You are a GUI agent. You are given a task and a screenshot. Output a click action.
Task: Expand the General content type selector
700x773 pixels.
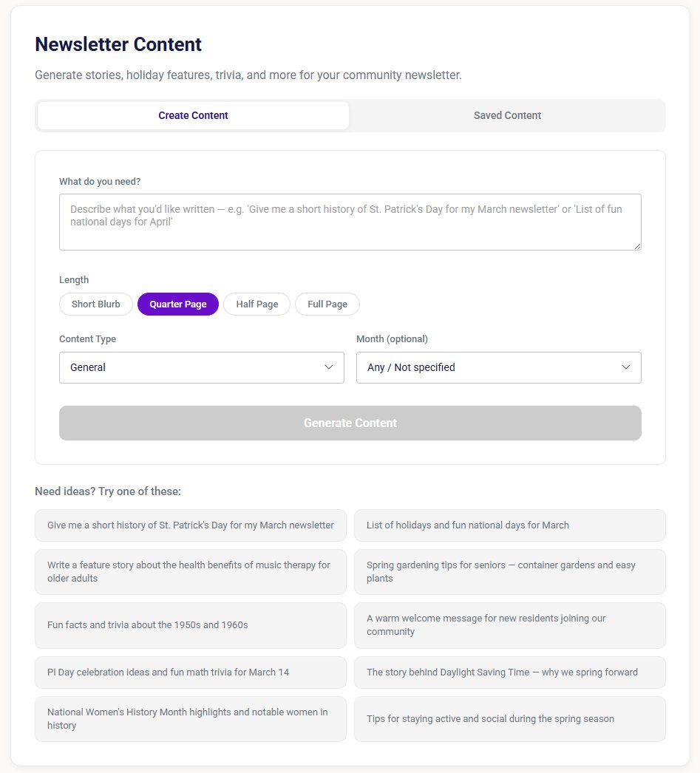pos(201,367)
